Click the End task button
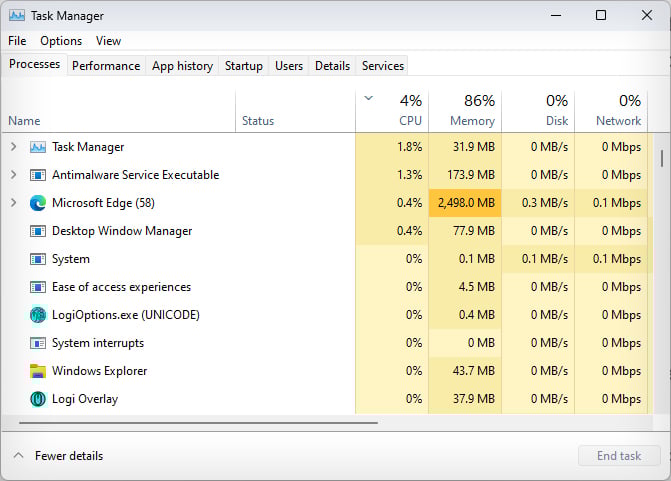Screen dimensions: 671x481 point(619,456)
